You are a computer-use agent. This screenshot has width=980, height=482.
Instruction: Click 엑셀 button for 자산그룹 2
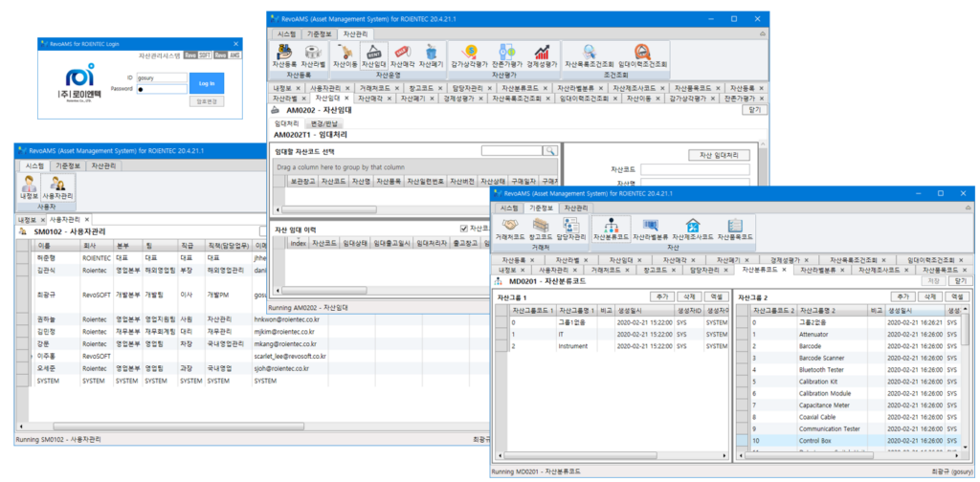click(x=957, y=296)
